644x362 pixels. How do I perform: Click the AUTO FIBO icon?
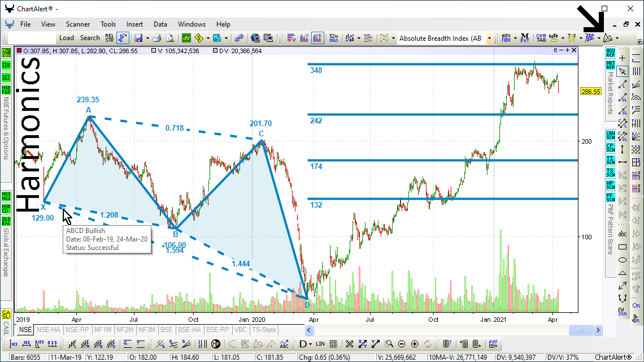point(506,38)
